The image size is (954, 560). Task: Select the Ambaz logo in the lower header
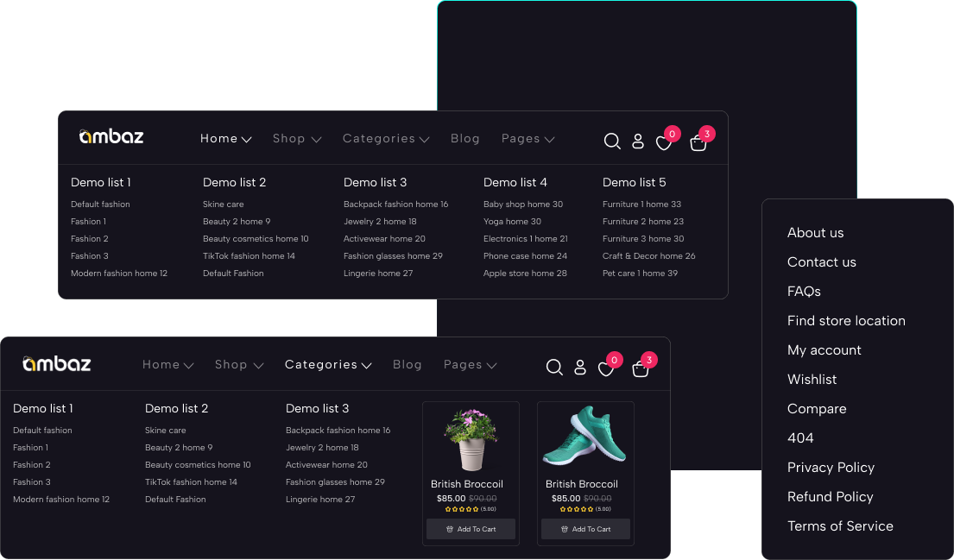[56, 363]
